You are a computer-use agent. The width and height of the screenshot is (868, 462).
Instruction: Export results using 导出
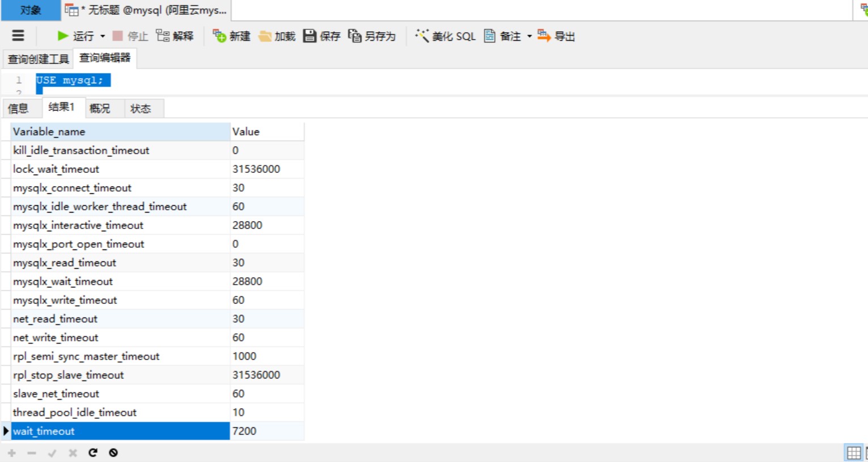(556, 36)
